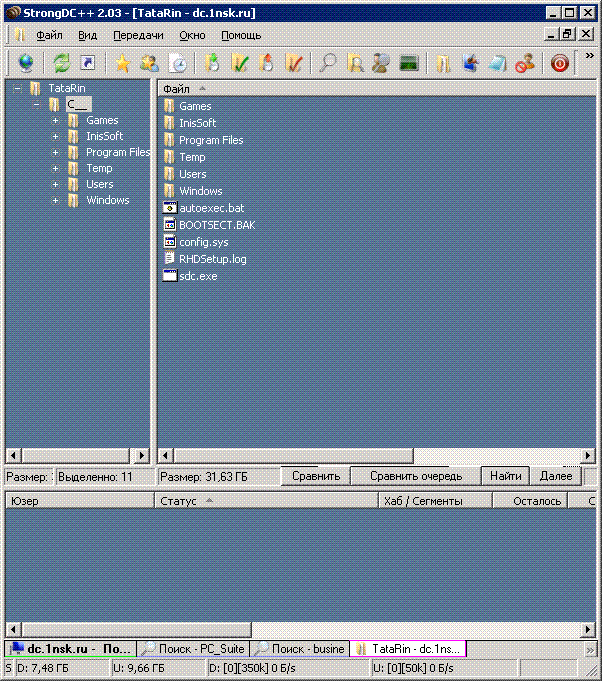
Task: Open Favorite Hubs star icon
Action: pos(123,63)
